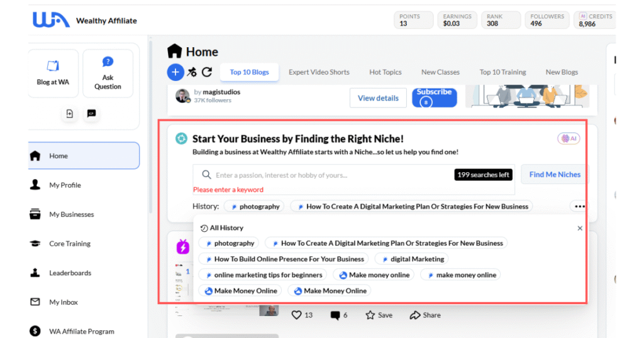Select Digital Marketing Plan chip in All History

click(387, 243)
